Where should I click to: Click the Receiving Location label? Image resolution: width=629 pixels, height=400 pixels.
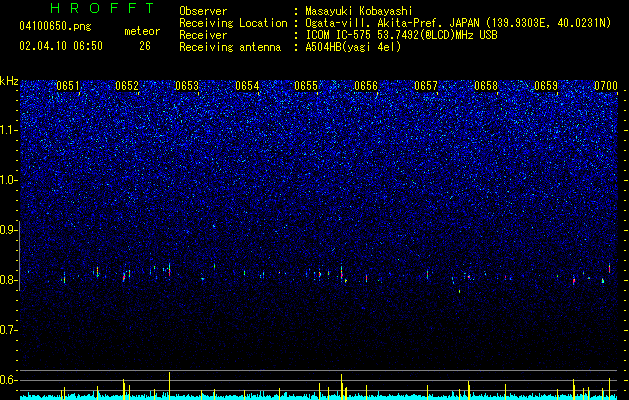tap(233, 23)
